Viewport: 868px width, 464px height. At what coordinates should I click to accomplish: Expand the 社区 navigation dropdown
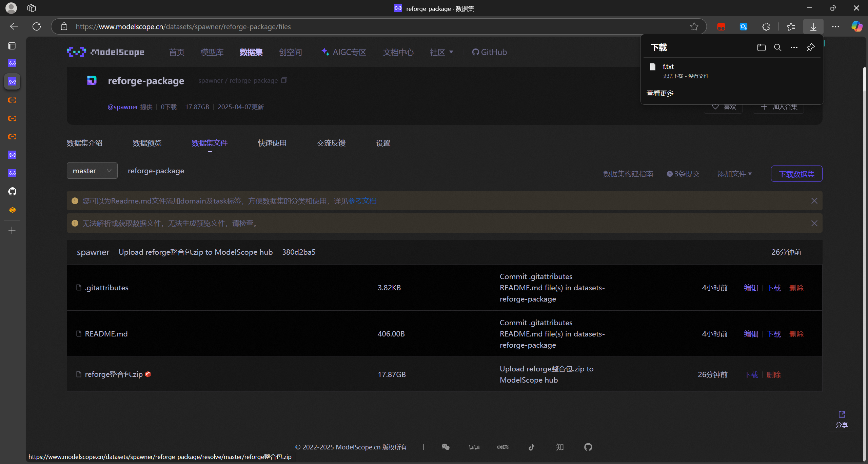pos(441,52)
